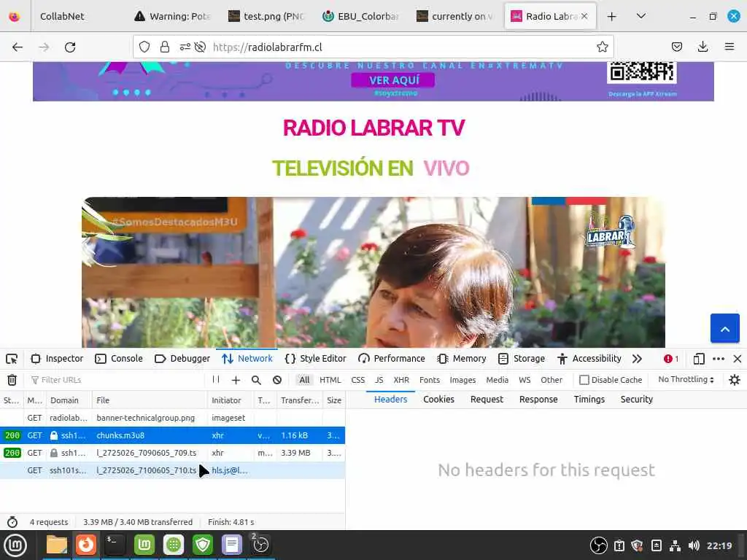
Task: Open the Firefox downloads panel
Action: pos(703,47)
